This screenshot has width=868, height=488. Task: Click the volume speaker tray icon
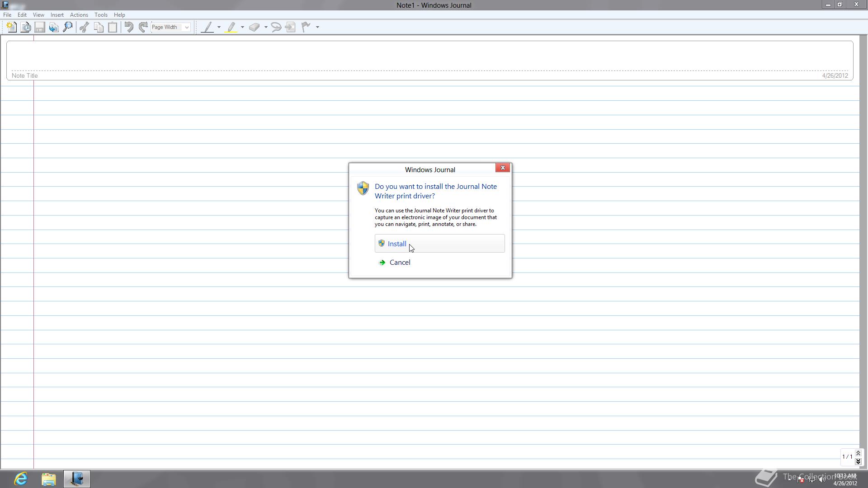(822, 479)
